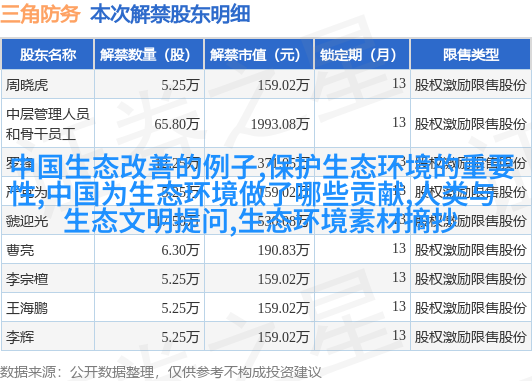Viewport: 532px width, 381px height.
Task: Click the 数据来源 footer note
Action: [160, 372]
